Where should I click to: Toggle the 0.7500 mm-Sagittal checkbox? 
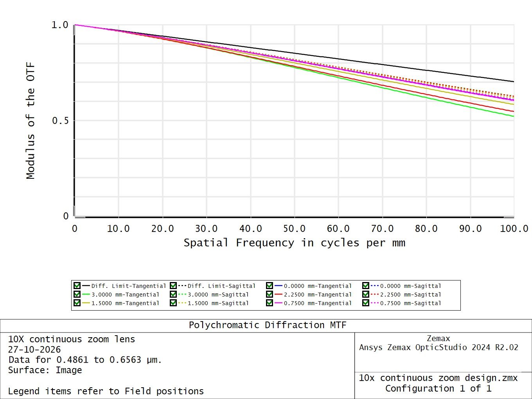coord(366,303)
